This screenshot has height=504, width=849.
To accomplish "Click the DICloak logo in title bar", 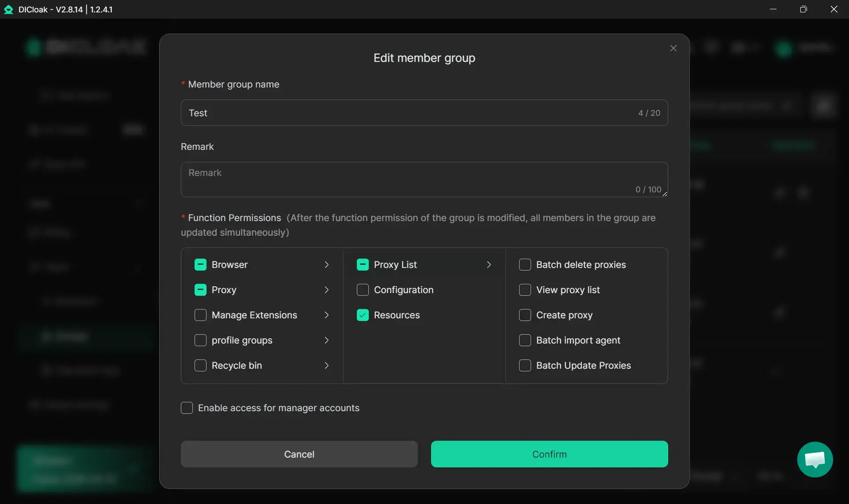I will click(8, 9).
